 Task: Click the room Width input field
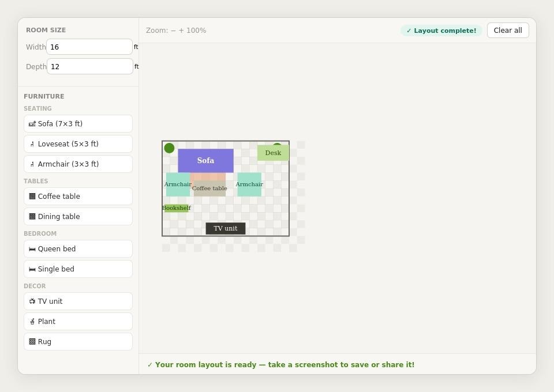[89, 47]
